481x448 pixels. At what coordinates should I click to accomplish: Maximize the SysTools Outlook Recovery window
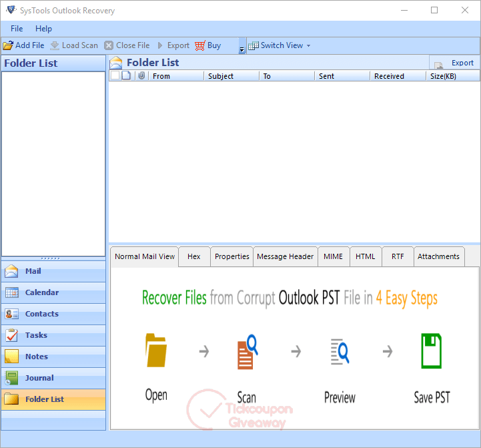point(434,10)
